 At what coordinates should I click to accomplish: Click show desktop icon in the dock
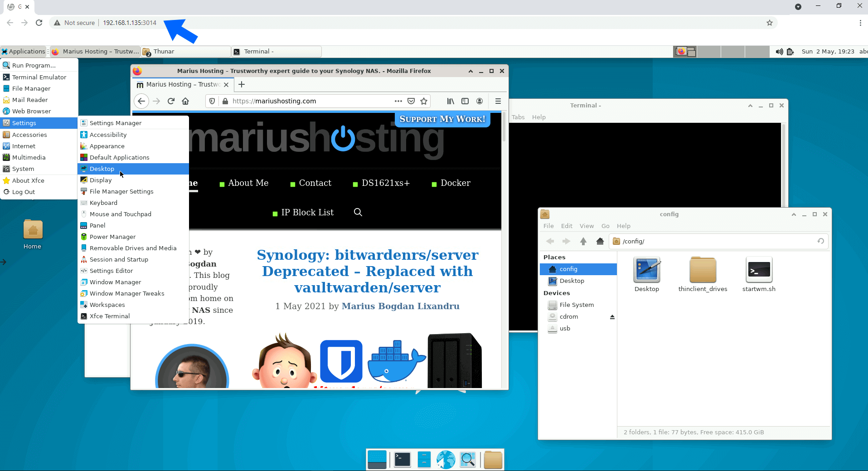coord(377,460)
